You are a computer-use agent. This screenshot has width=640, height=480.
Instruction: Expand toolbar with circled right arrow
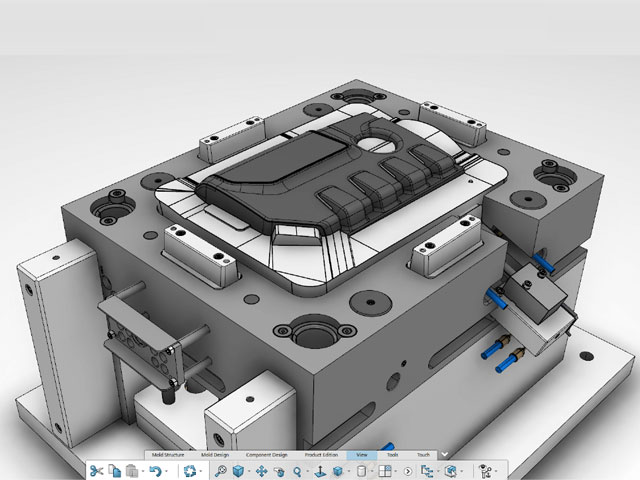pyautogui.click(x=408, y=470)
